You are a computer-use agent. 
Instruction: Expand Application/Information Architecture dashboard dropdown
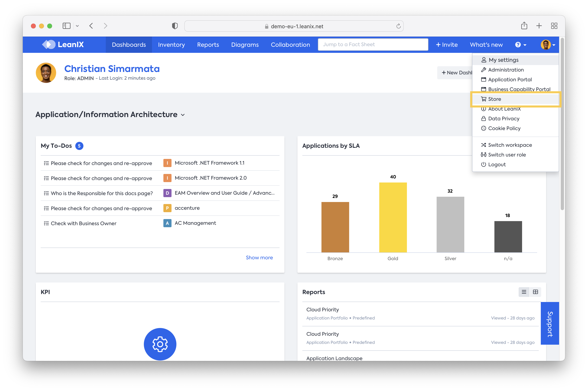click(x=183, y=115)
